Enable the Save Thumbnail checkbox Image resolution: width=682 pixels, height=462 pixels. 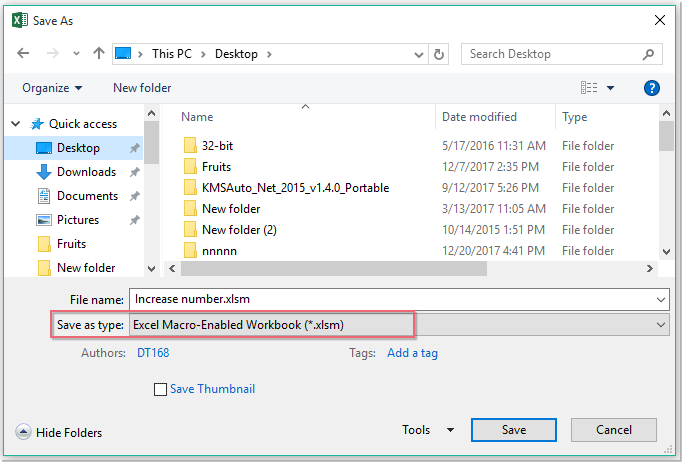[161, 389]
